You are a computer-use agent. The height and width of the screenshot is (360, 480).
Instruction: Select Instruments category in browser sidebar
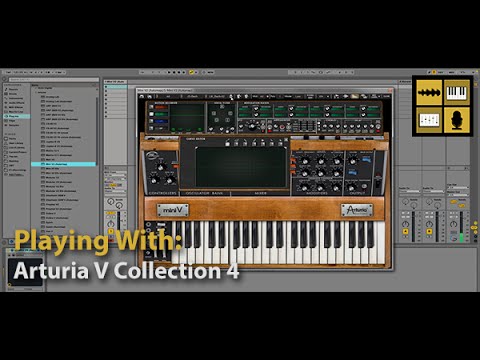tap(16, 98)
